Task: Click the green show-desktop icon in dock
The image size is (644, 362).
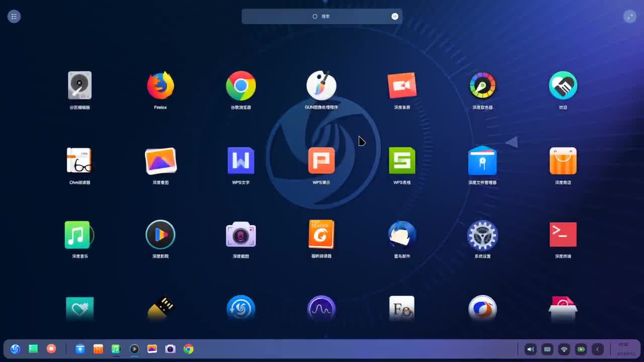Action: point(33,348)
